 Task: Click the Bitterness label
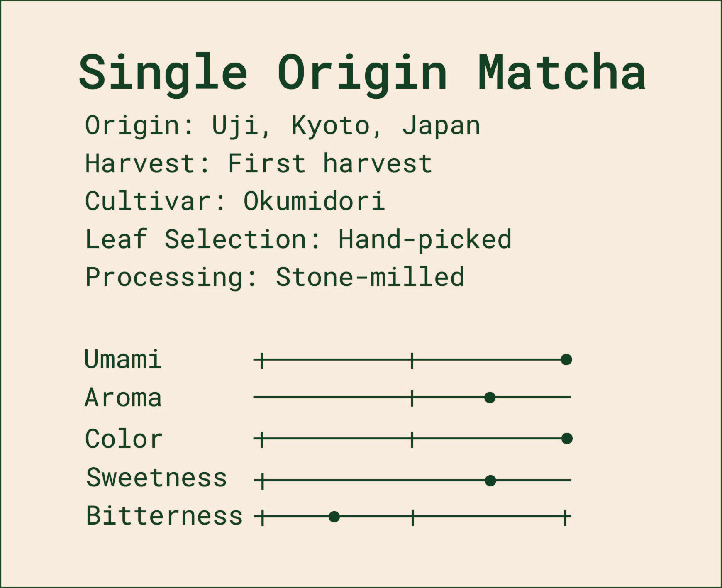(164, 516)
